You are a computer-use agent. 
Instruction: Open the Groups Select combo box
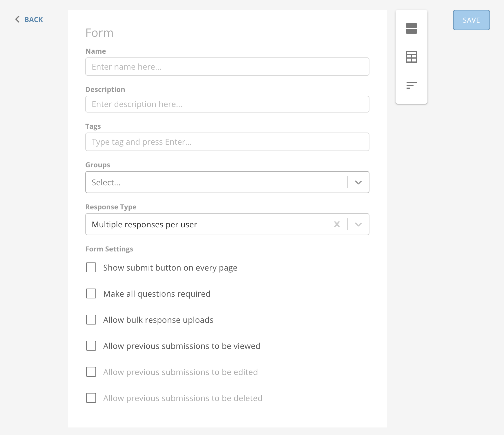coord(203,182)
